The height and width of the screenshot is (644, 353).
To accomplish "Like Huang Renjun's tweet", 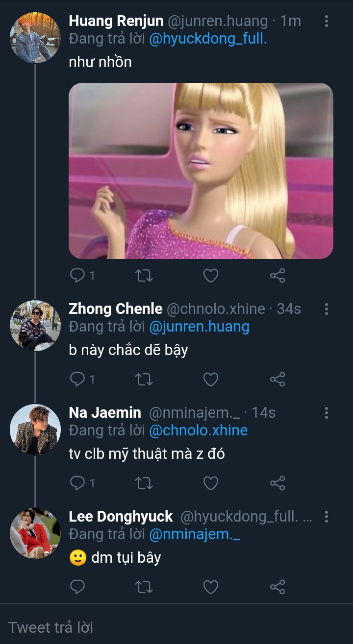I will point(211,276).
